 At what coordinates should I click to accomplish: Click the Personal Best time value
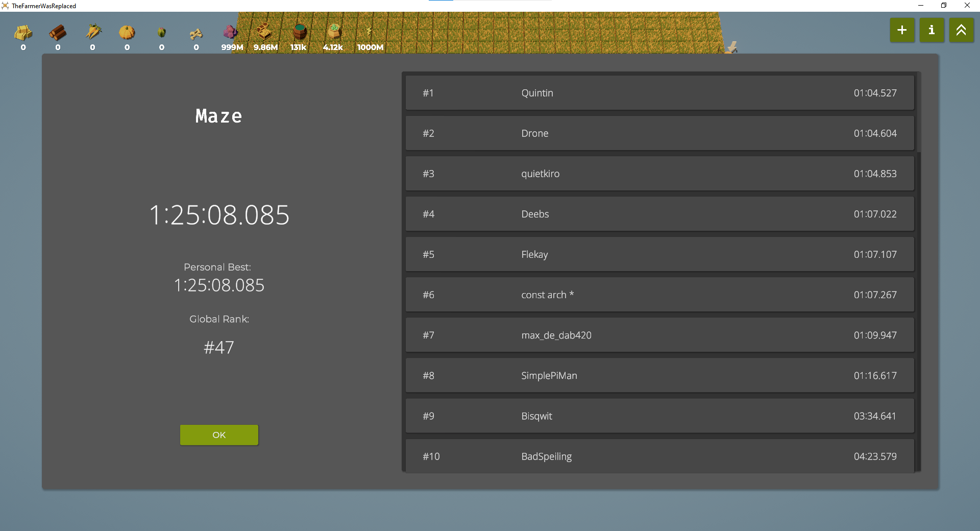tap(219, 285)
